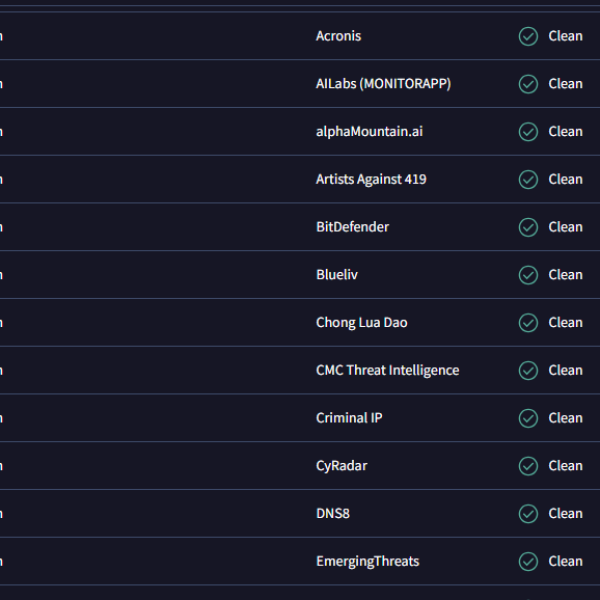Click the Clean result text for EmergingThreats
The image size is (600, 600).
565,562
